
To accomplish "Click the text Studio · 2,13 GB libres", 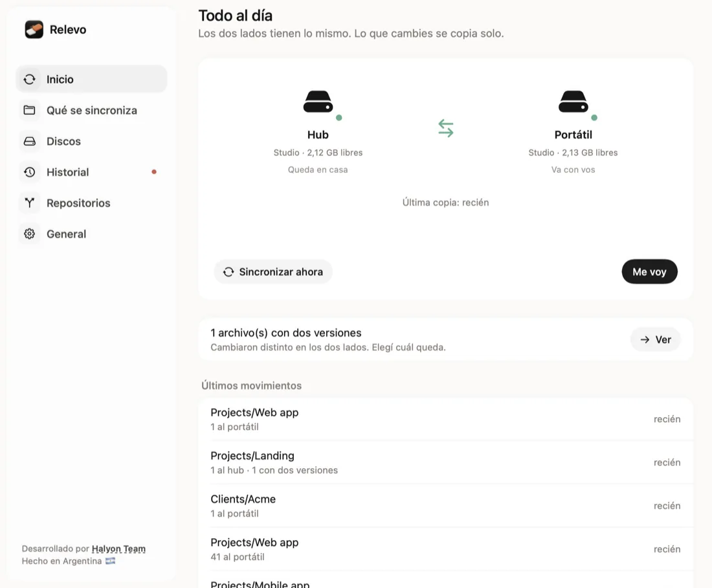I will coord(573,153).
